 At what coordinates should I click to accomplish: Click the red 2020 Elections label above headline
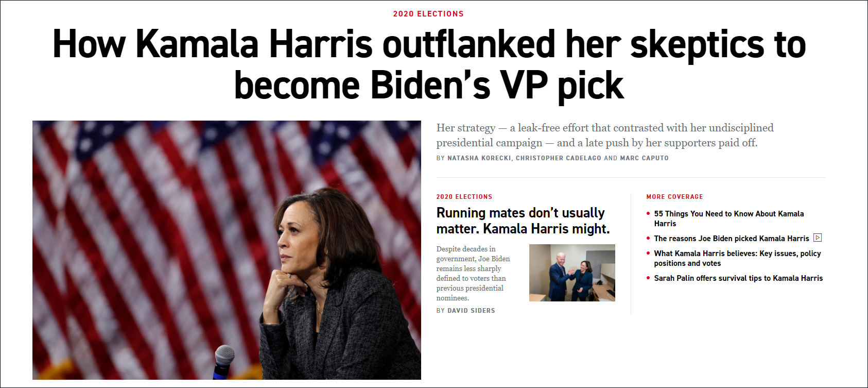[x=428, y=14]
